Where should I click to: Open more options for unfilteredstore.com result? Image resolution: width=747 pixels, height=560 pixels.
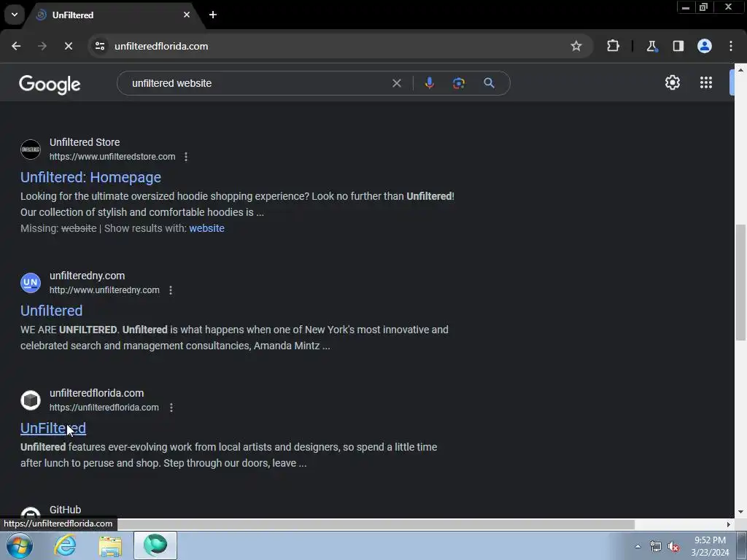(186, 157)
